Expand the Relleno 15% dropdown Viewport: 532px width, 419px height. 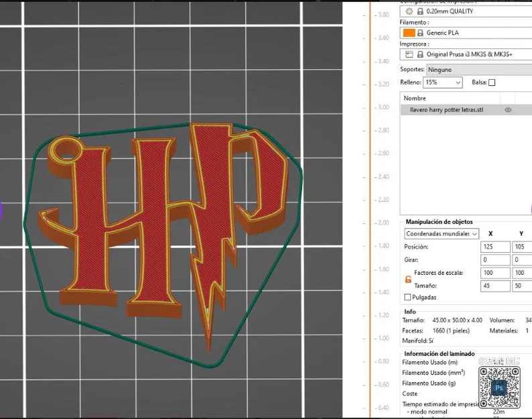(x=442, y=82)
